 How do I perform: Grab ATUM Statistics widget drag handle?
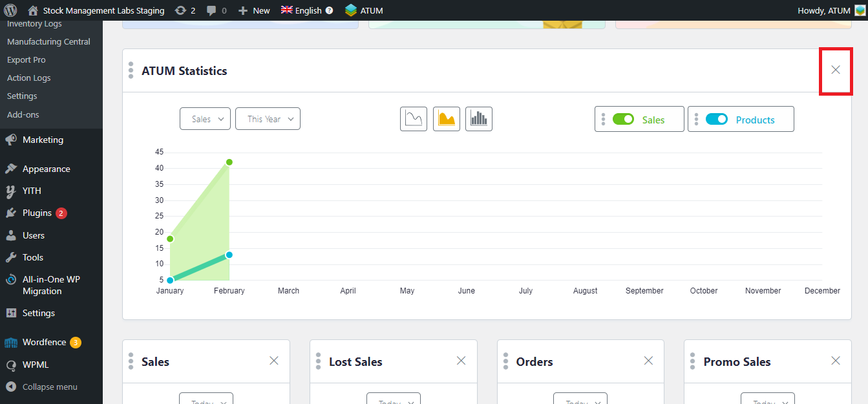coord(131,70)
